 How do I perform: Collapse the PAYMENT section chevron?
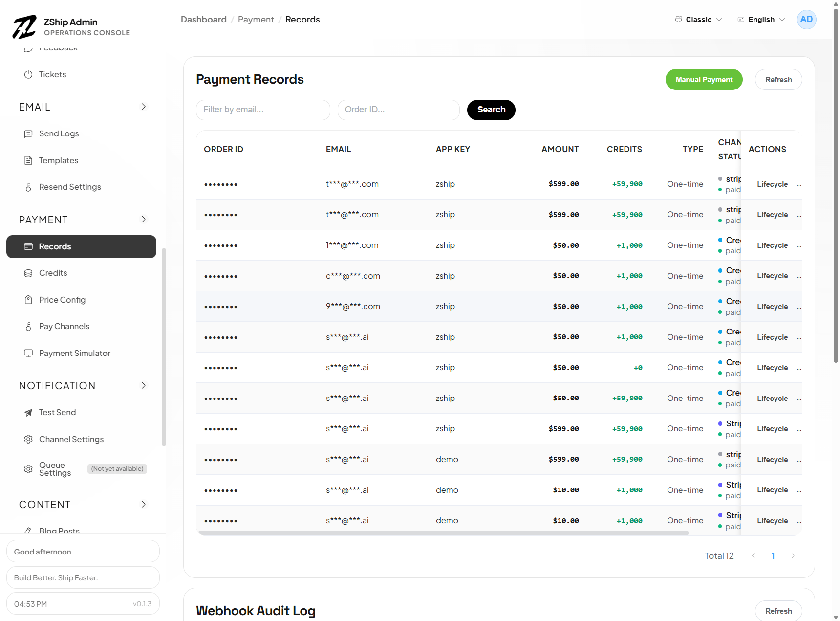coord(144,220)
